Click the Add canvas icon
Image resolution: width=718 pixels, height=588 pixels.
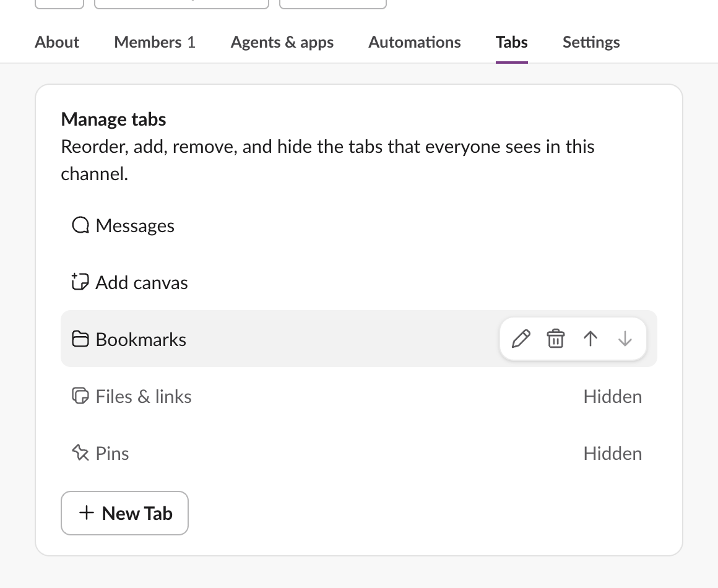click(x=80, y=282)
